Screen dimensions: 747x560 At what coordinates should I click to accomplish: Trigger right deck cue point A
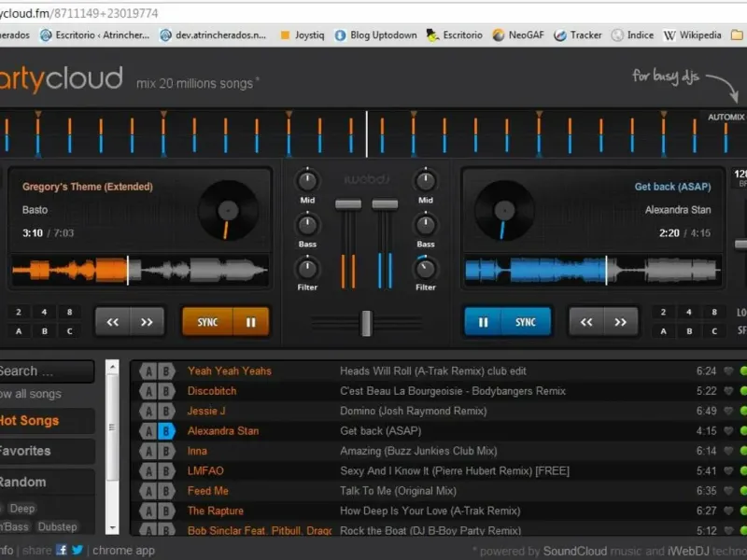pos(663,331)
